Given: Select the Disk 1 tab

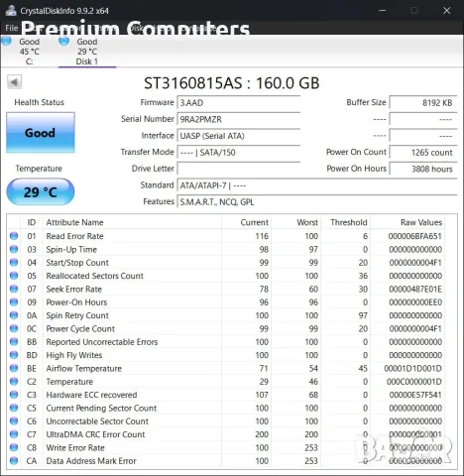Looking at the screenshot, I should tap(87, 52).
